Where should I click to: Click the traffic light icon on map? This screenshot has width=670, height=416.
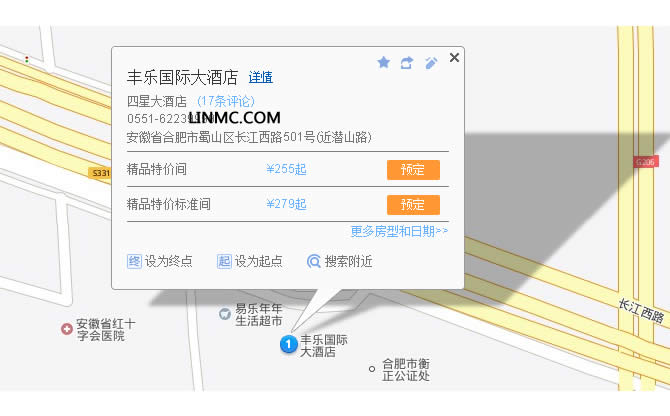tap(27, 59)
